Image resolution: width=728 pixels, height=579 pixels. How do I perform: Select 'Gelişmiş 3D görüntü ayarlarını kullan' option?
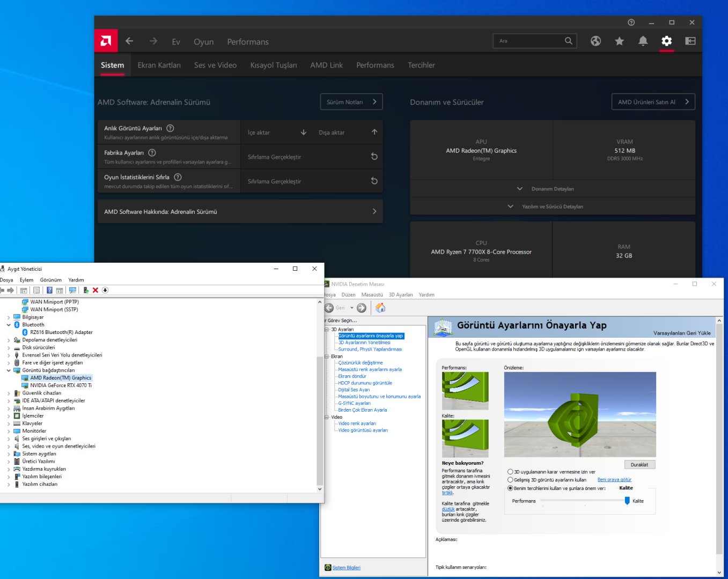tap(510, 480)
